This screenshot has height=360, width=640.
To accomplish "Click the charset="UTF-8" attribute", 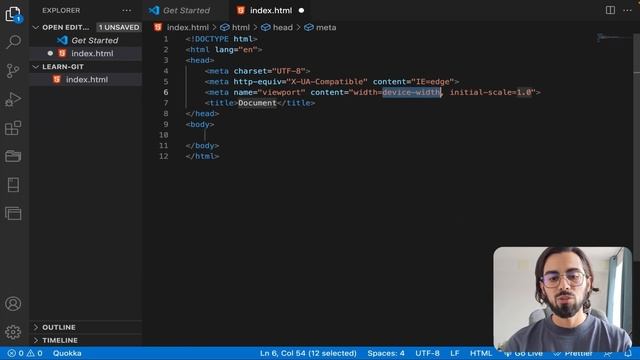I will (269, 71).
